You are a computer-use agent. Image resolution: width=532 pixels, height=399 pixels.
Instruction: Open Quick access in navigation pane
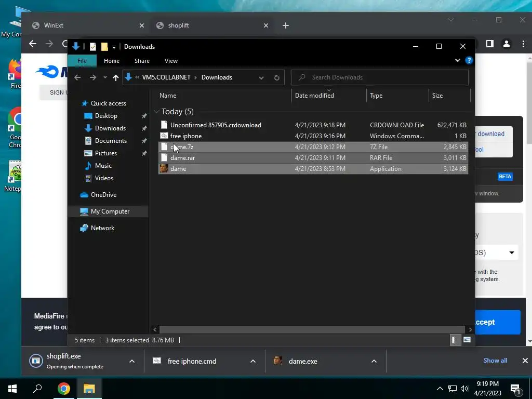click(x=108, y=103)
